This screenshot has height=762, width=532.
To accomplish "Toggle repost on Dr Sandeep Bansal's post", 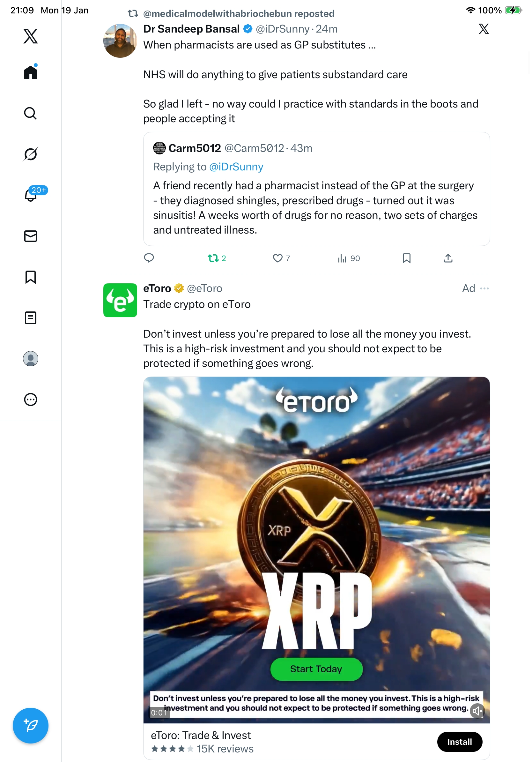I will point(213,258).
